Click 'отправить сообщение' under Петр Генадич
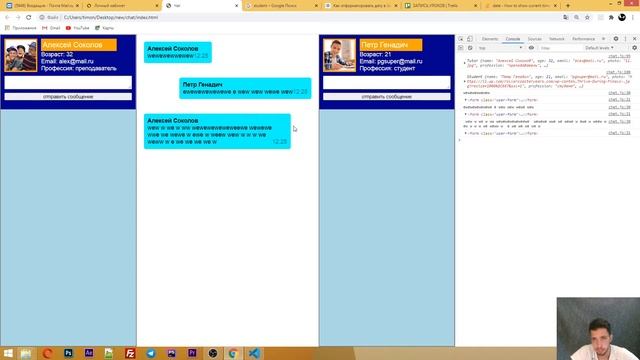 (x=387, y=97)
